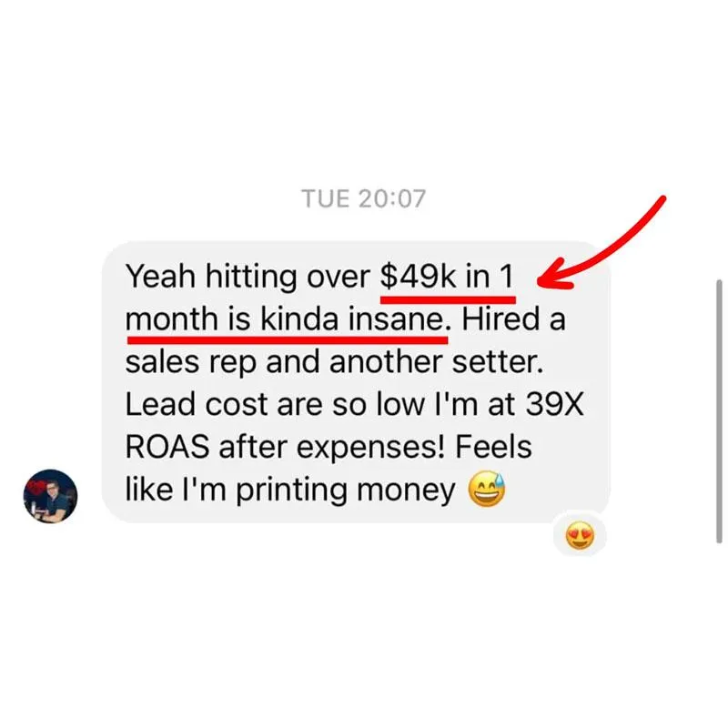Screen dimensions: 728x728
Task: Click the sweat-smile emoji in message
Action: pyautogui.click(x=487, y=490)
